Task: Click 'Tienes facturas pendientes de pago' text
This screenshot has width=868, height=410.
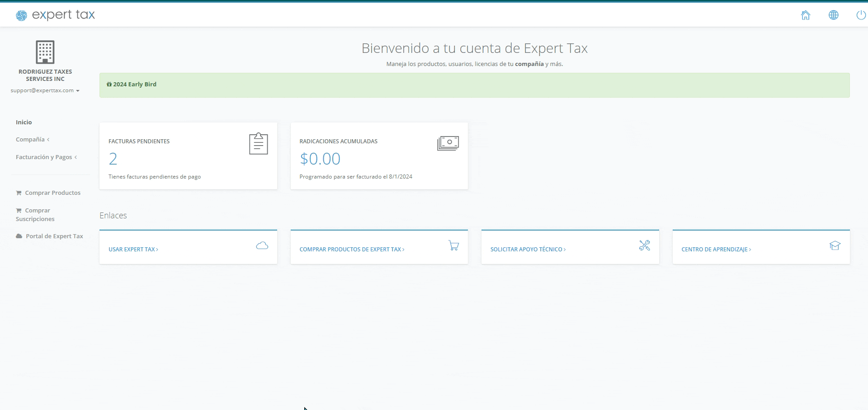Action: (155, 176)
